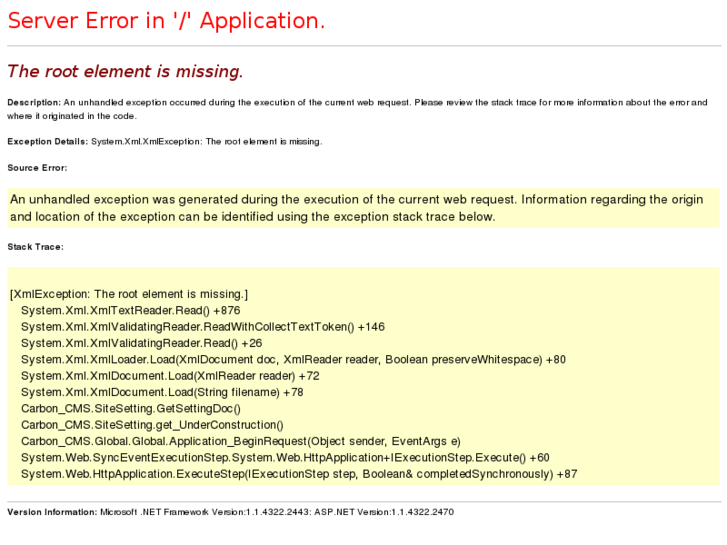This screenshot has height=545, width=727.
Task: Click 'System.Xml.XmlLoader.Load' stack line
Action: 293,359
